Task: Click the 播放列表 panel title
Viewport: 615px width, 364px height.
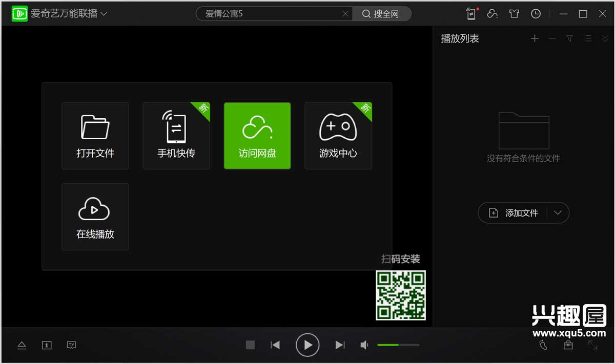Action: tap(460, 38)
